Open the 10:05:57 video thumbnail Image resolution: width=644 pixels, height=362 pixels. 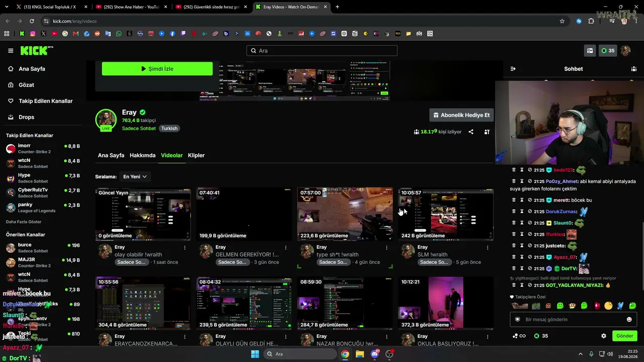[446, 214]
